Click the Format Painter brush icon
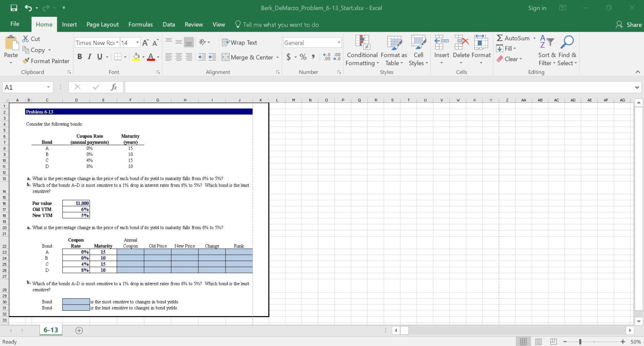644x346 pixels. pyautogui.click(x=26, y=61)
